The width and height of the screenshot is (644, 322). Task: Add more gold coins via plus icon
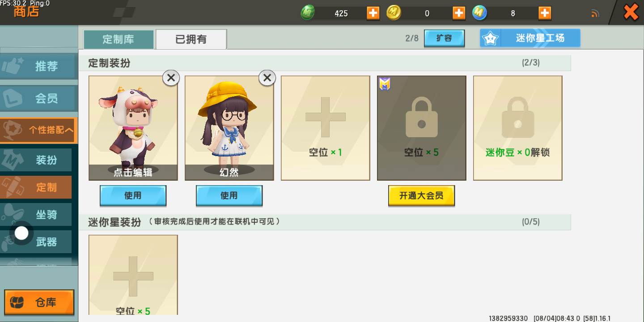[x=459, y=13]
